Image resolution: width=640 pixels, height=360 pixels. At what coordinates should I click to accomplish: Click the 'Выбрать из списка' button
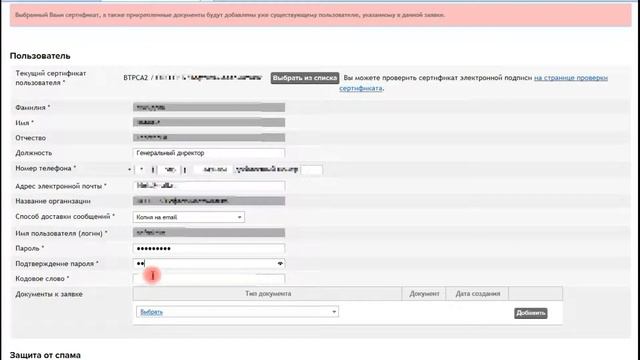304,78
